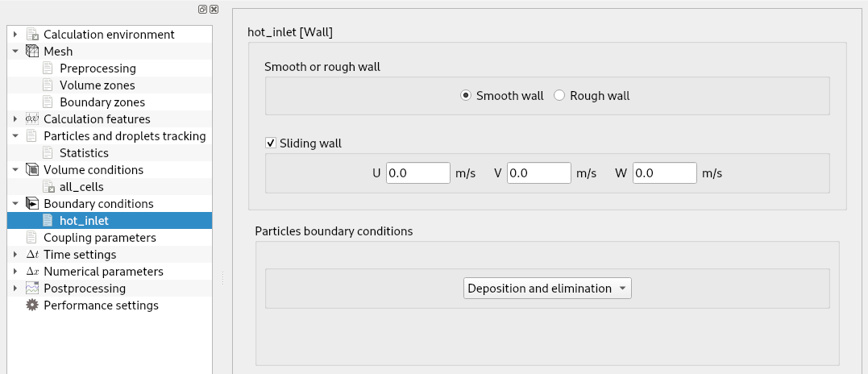
Task: Open the Boundary zones page
Action: [x=102, y=102]
